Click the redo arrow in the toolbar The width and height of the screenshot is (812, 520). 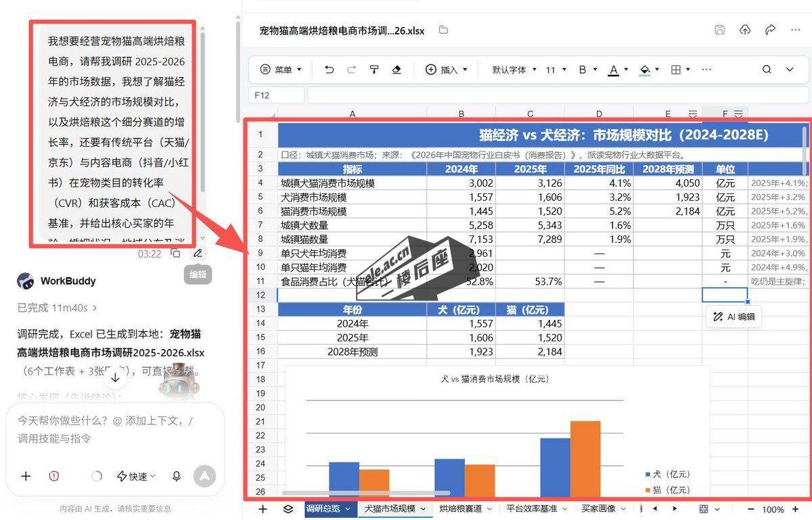coord(351,70)
